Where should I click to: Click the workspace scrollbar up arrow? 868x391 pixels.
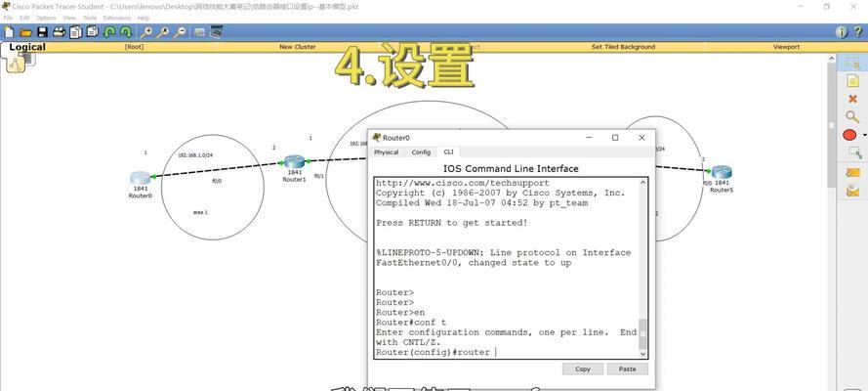tap(831, 58)
